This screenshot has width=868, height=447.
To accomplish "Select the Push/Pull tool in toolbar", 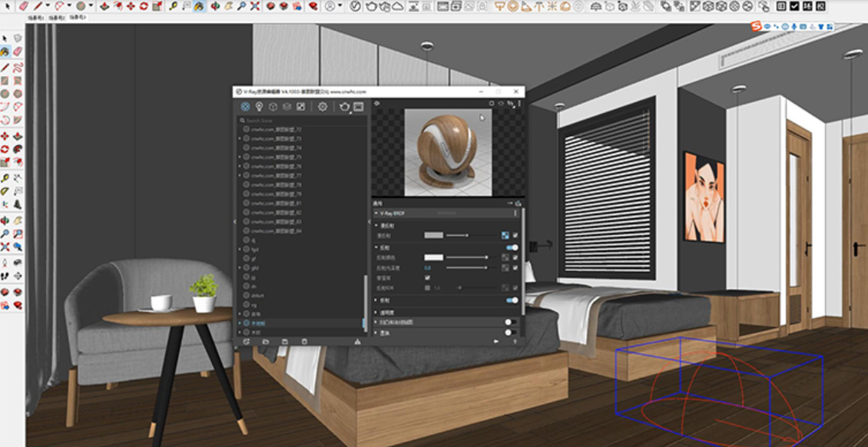I will 104,6.
